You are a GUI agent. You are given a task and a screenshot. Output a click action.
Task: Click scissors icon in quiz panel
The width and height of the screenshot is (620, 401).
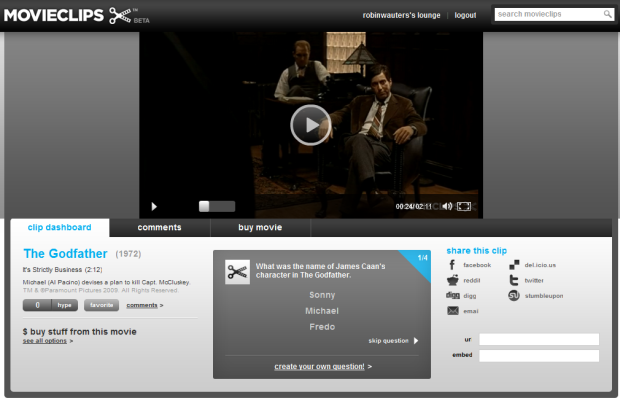tap(237, 272)
